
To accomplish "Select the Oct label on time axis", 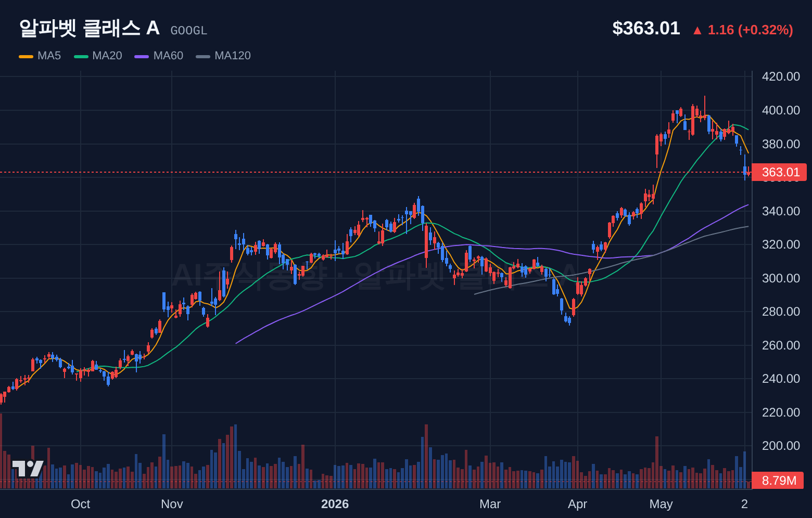I will click(x=81, y=504).
